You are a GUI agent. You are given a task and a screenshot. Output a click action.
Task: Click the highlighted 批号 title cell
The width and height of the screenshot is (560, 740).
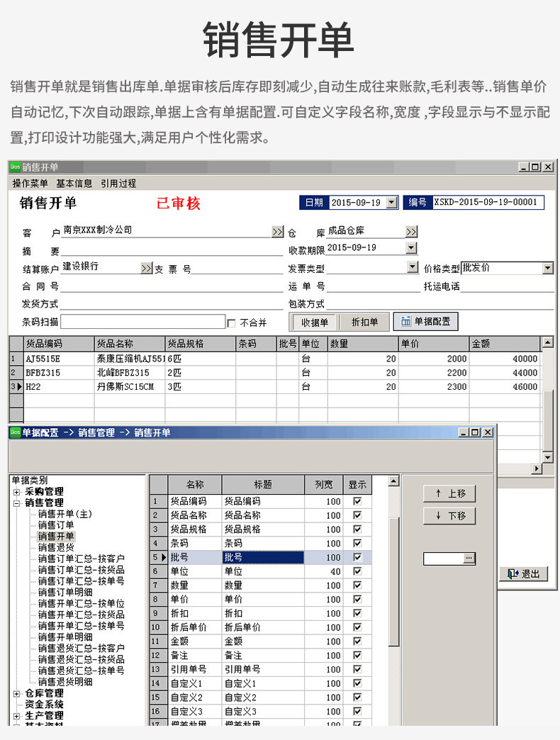[x=263, y=557]
